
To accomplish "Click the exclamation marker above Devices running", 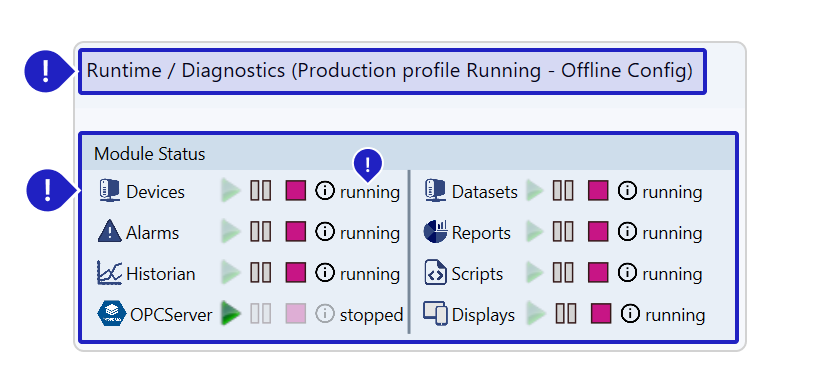I will click(x=367, y=165).
